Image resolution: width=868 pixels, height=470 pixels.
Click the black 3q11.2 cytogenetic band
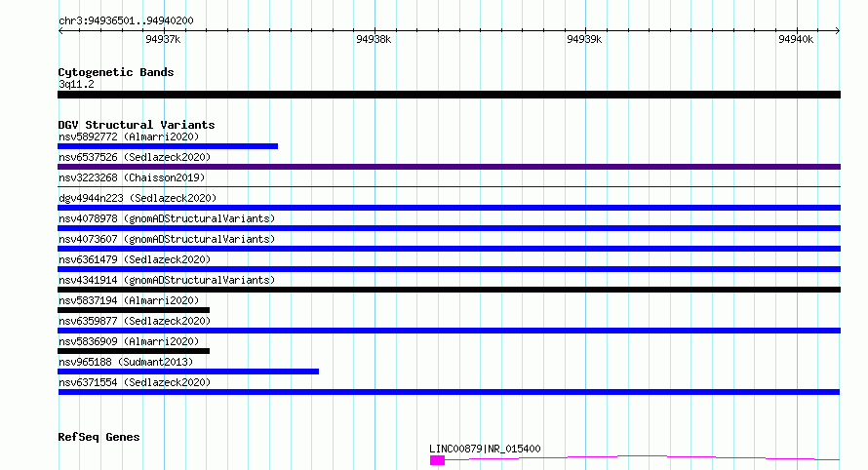(x=449, y=95)
